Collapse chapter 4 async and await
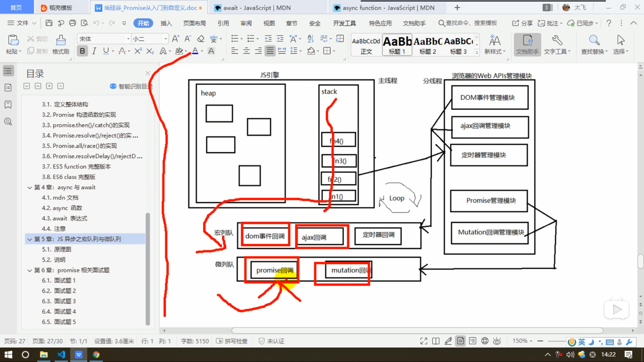Image resolution: width=644 pixels, height=362 pixels. pyautogui.click(x=30, y=187)
